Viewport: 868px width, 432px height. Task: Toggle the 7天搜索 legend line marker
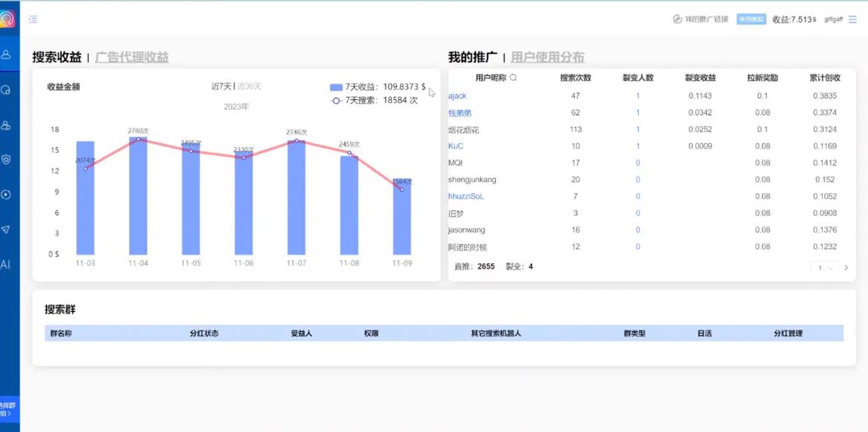pyautogui.click(x=336, y=101)
